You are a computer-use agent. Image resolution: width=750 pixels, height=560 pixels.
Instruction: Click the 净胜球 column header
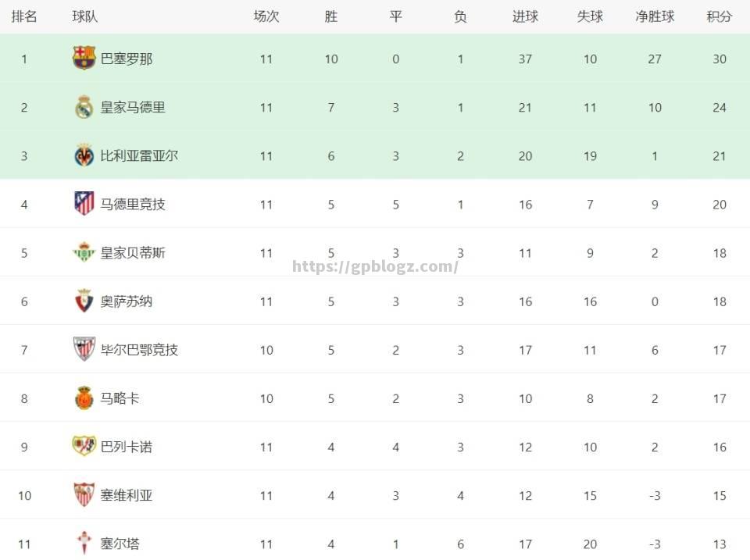(655, 16)
